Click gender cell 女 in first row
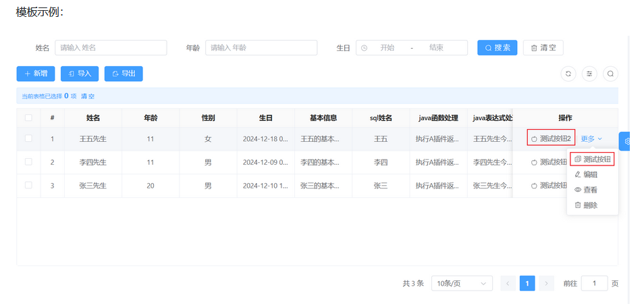Viewport: 644px width, 306px height. tap(208, 139)
